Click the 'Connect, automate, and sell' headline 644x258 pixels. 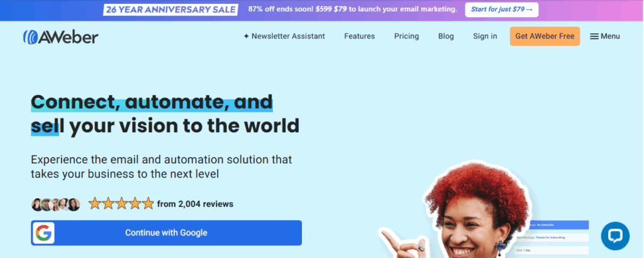point(165,114)
